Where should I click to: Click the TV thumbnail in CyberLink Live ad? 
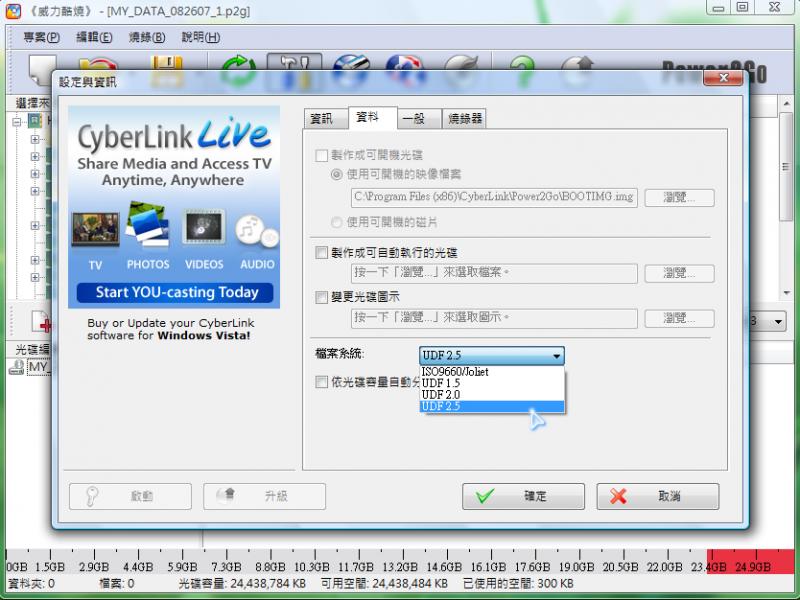click(95, 229)
